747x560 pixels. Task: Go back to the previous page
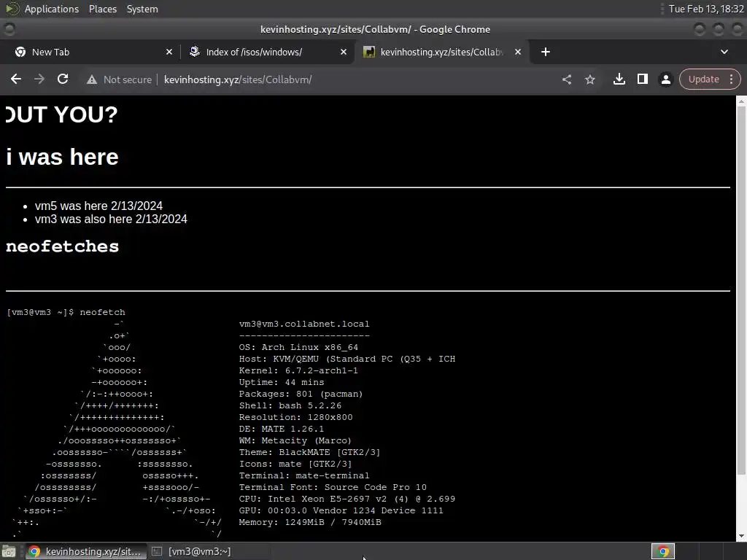(x=16, y=79)
